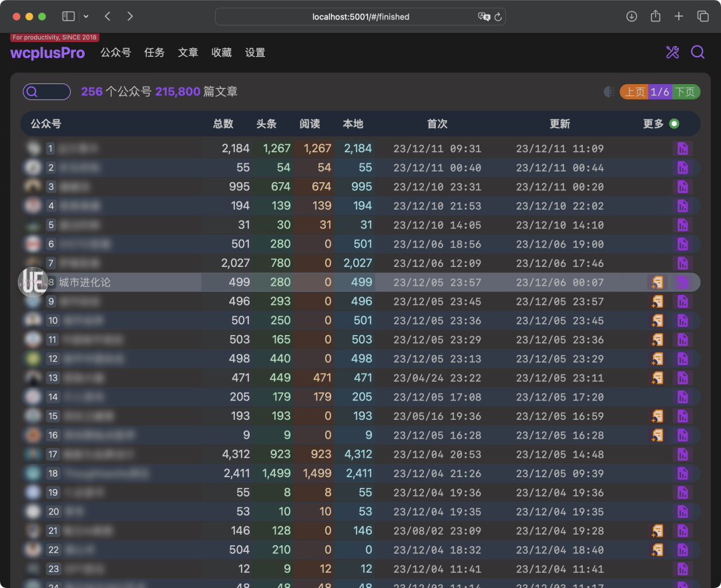
Task: Open a new Safari tab
Action: 679,17
